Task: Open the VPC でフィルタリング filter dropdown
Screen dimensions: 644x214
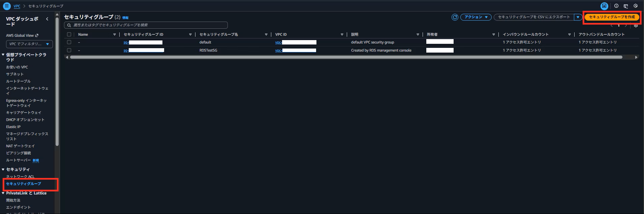Action: 29,44
